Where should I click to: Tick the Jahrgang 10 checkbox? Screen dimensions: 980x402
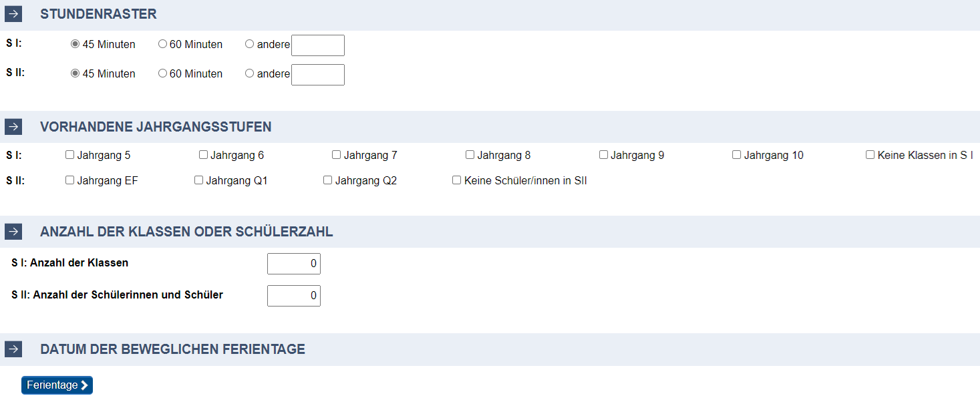(736, 155)
